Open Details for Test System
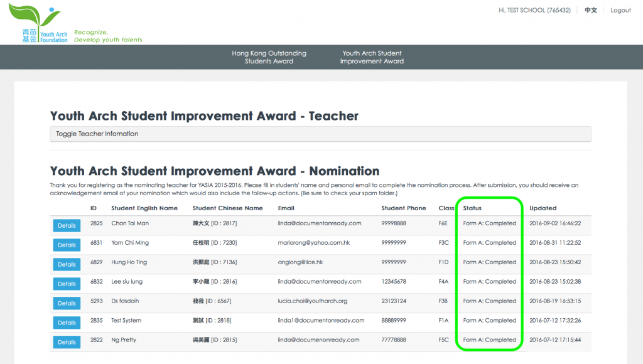This screenshot has height=364, width=643. (x=67, y=323)
